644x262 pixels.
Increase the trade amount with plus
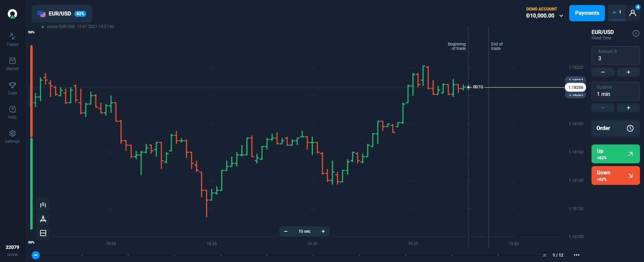click(x=628, y=72)
